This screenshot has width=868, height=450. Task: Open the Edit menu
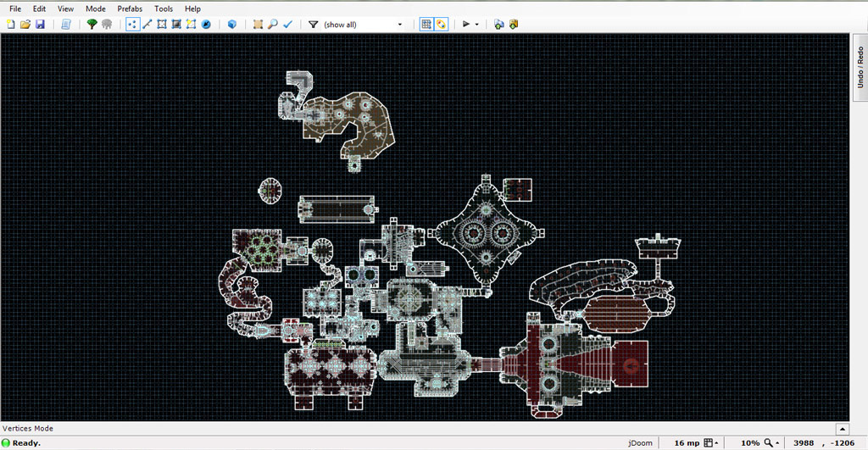[39, 8]
